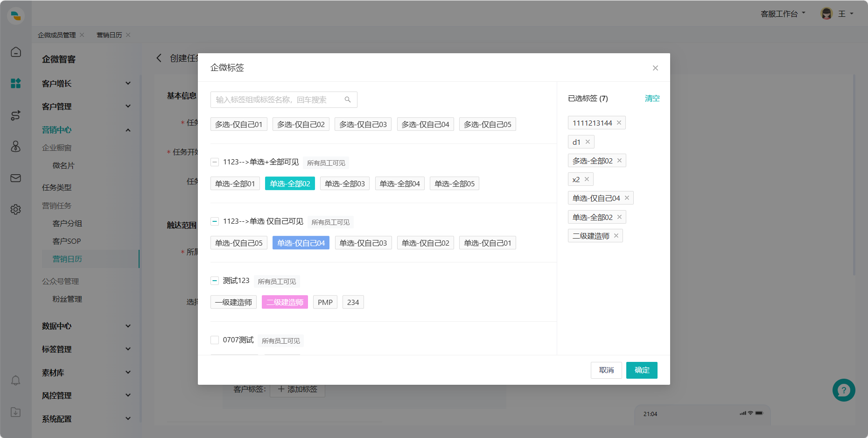Open the help question mark bubble
Image resolution: width=868 pixels, height=438 pixels.
click(x=844, y=390)
